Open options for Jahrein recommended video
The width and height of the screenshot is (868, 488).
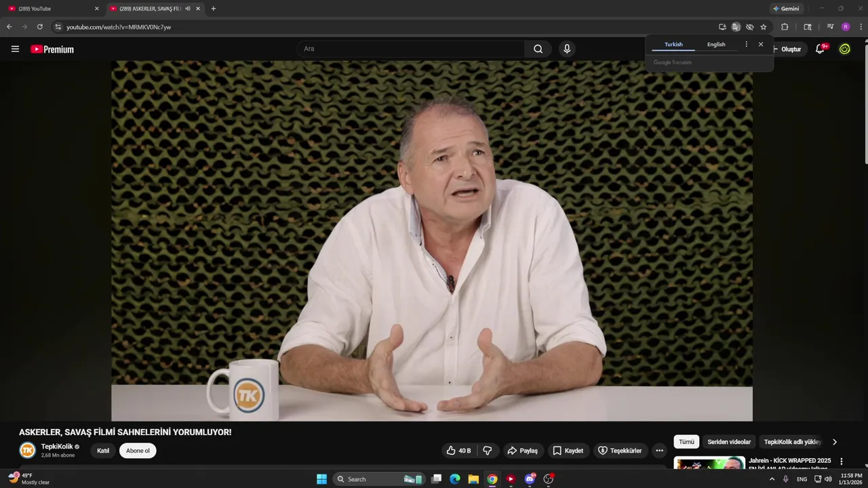842,462
